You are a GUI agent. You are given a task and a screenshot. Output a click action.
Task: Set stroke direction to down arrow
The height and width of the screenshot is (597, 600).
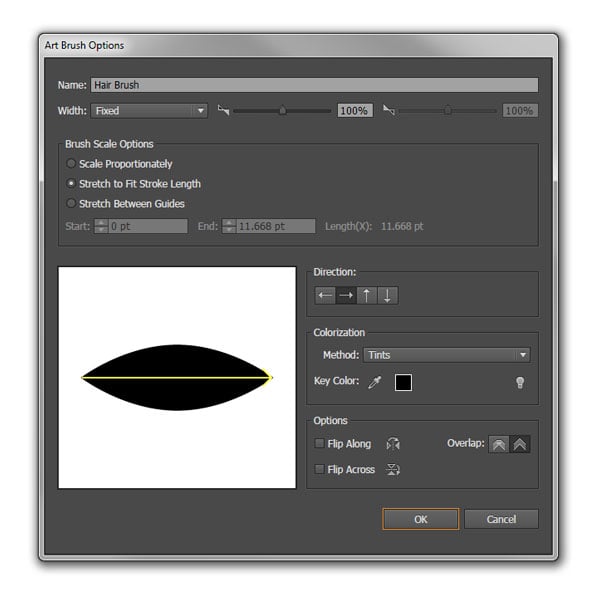(388, 295)
